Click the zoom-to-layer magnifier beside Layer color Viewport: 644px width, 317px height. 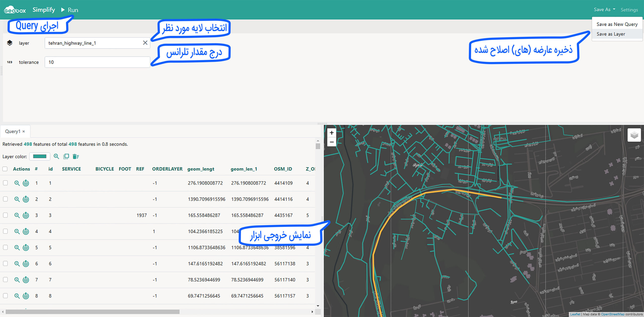point(56,156)
